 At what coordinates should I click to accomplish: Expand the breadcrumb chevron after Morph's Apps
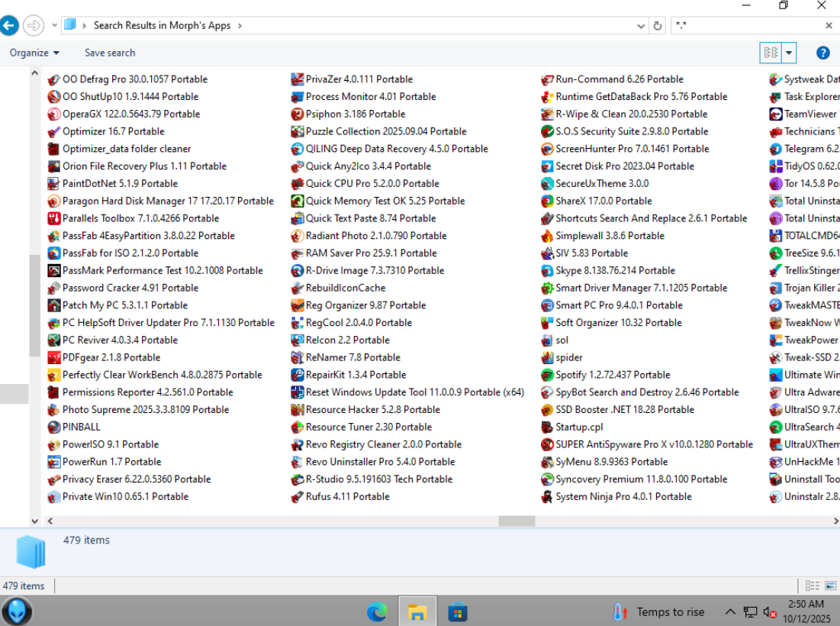240,25
